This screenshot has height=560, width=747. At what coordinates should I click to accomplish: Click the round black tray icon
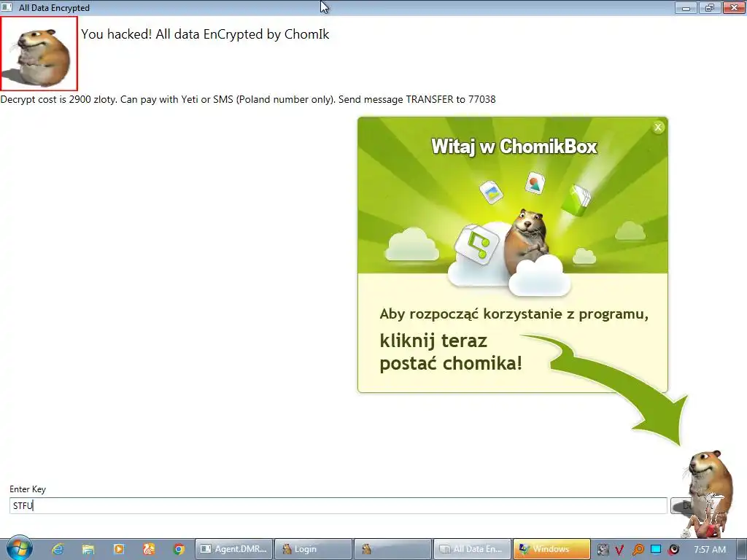[x=673, y=550]
